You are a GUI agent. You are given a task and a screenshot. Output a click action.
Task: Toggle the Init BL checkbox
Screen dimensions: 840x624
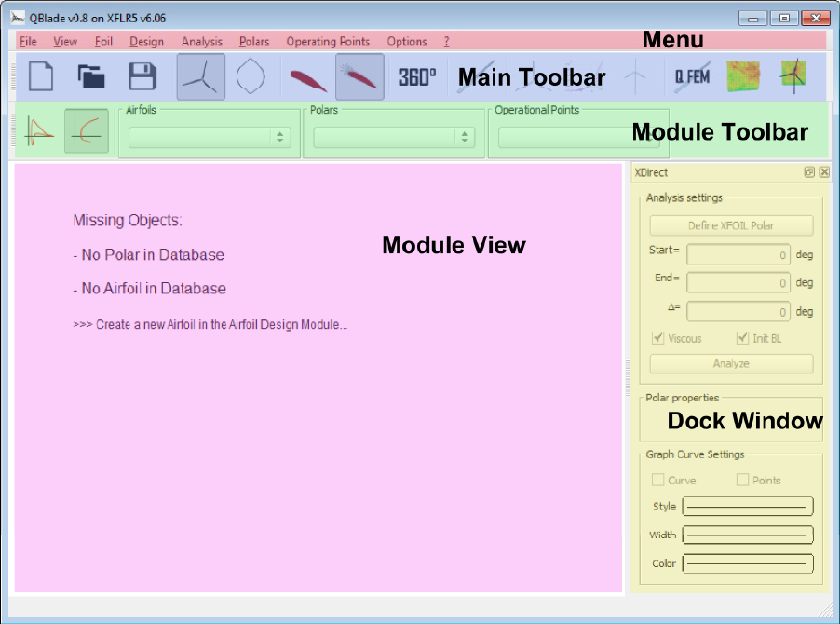click(742, 338)
